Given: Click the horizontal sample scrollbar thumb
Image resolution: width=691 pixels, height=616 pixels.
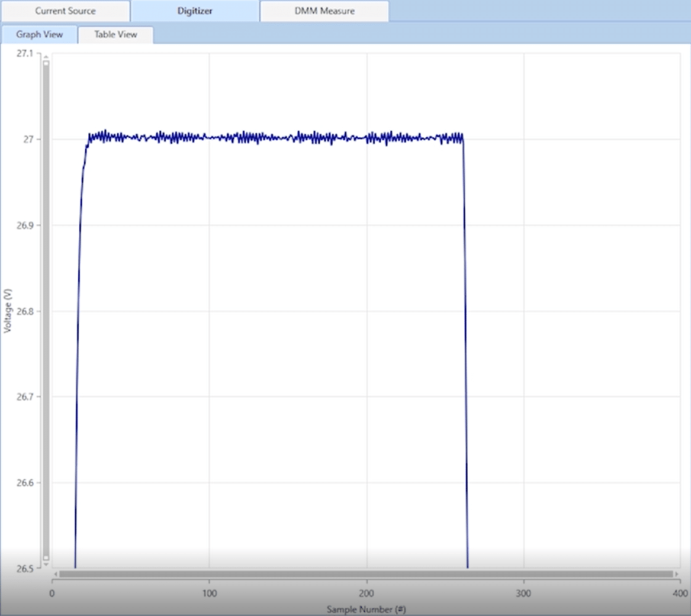Looking at the screenshot, I should (x=366, y=574).
